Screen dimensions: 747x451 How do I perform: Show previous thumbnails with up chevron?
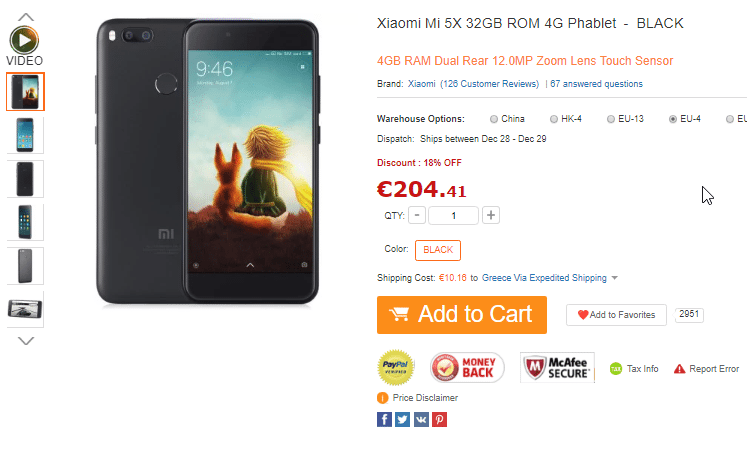[26, 17]
